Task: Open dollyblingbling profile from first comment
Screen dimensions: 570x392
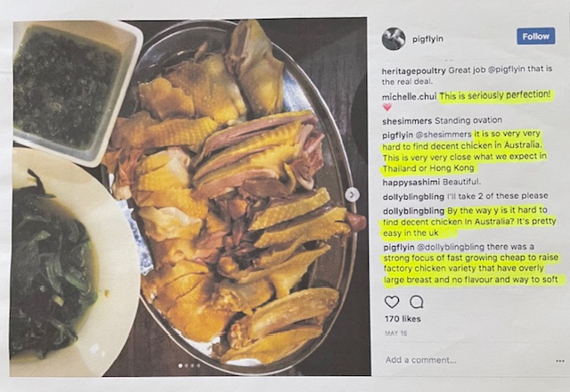Action: pos(413,197)
